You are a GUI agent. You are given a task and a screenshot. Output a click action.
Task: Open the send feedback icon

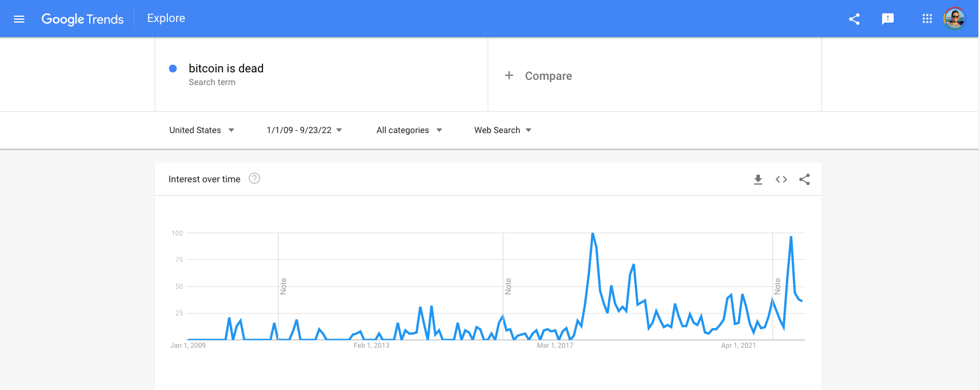888,19
